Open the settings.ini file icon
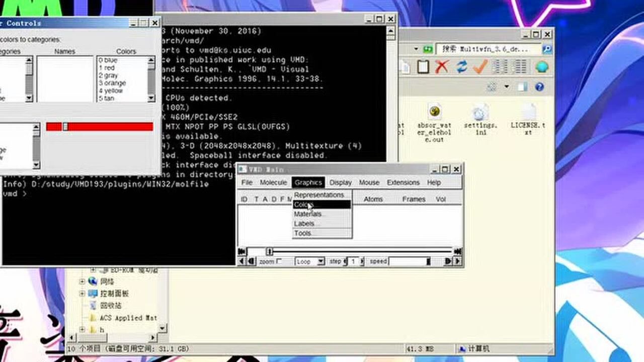 tap(480, 113)
